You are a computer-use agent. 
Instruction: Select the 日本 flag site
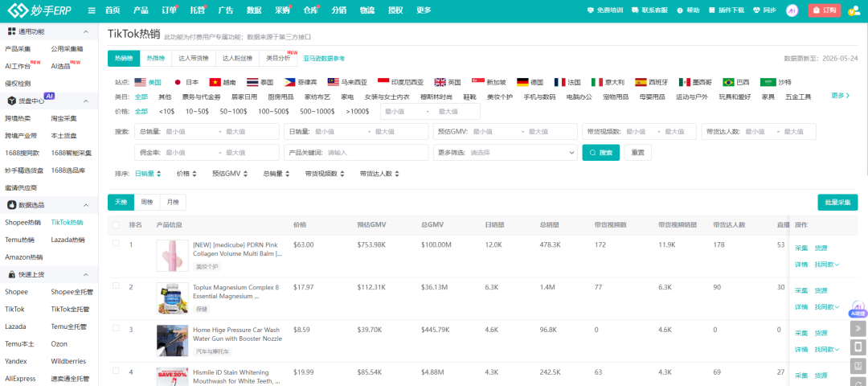click(x=186, y=83)
